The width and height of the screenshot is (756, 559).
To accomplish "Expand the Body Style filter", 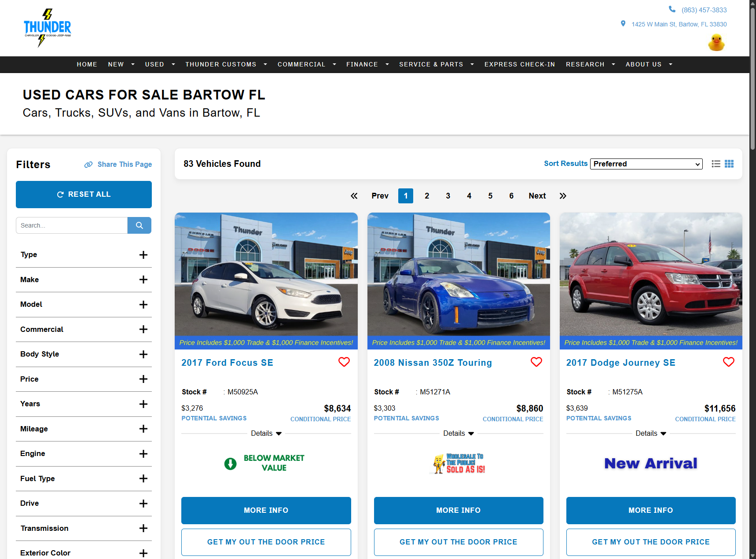I will point(84,354).
